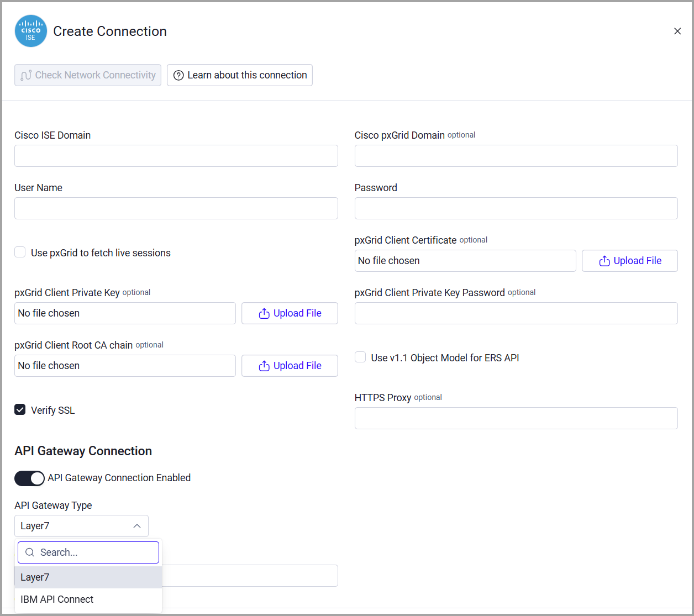Upload a pxGrid Client Certificate file
This screenshot has width=694, height=616.
[x=630, y=261]
